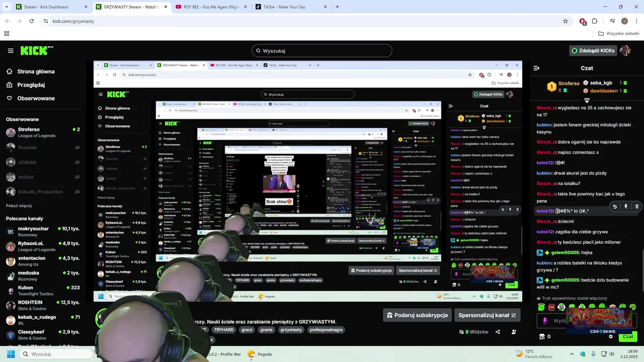
Task: Click the green Czat send button
Action: tap(628, 336)
